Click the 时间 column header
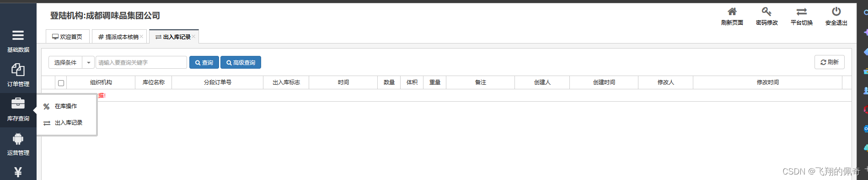 (x=343, y=82)
